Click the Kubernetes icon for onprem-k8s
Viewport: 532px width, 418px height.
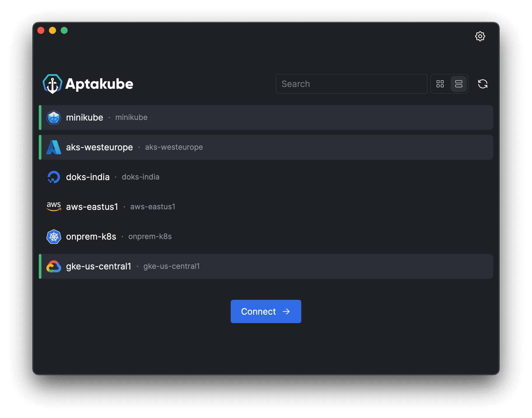54,236
